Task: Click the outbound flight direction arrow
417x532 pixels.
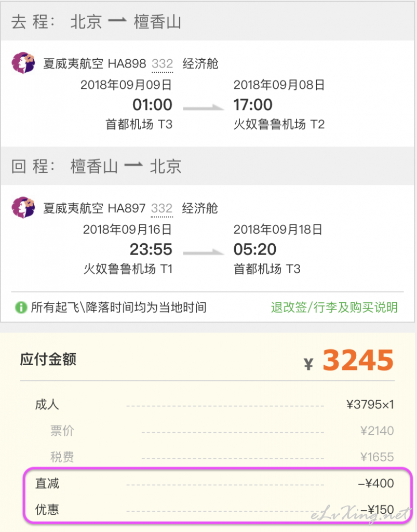Action: tap(204, 108)
